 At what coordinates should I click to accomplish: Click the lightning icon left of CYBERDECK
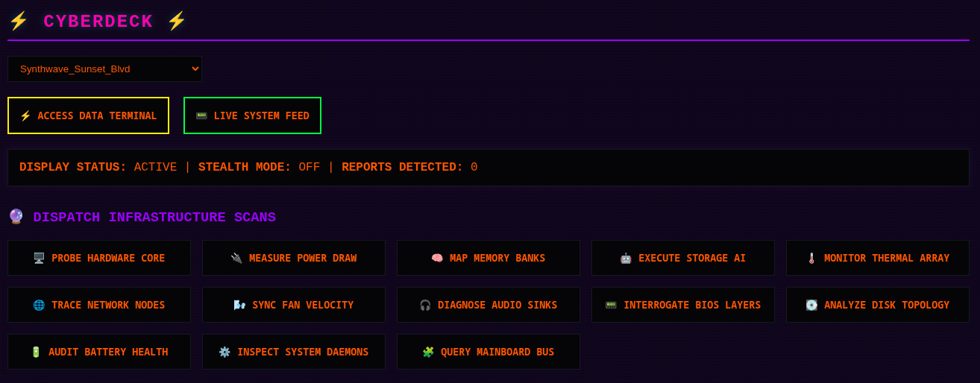[18, 22]
